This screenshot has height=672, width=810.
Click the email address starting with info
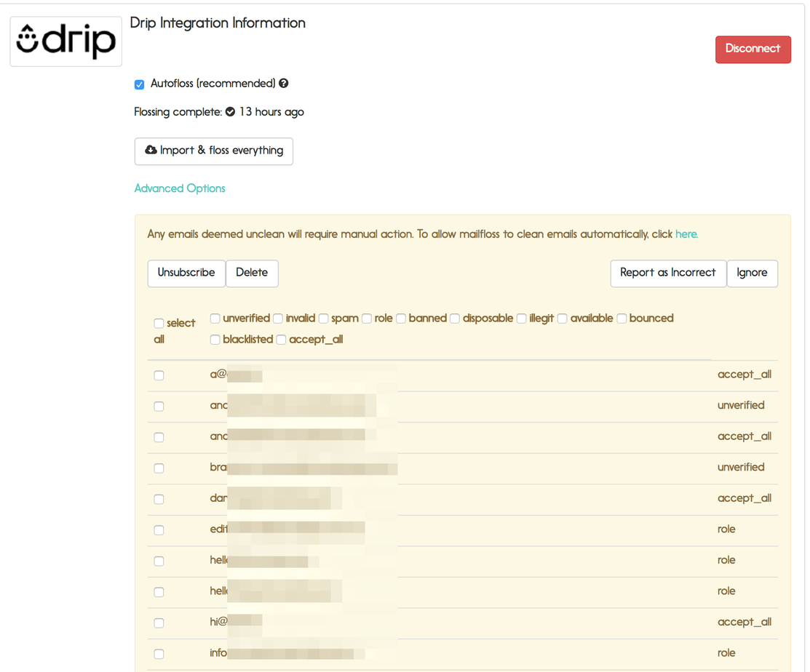point(287,653)
